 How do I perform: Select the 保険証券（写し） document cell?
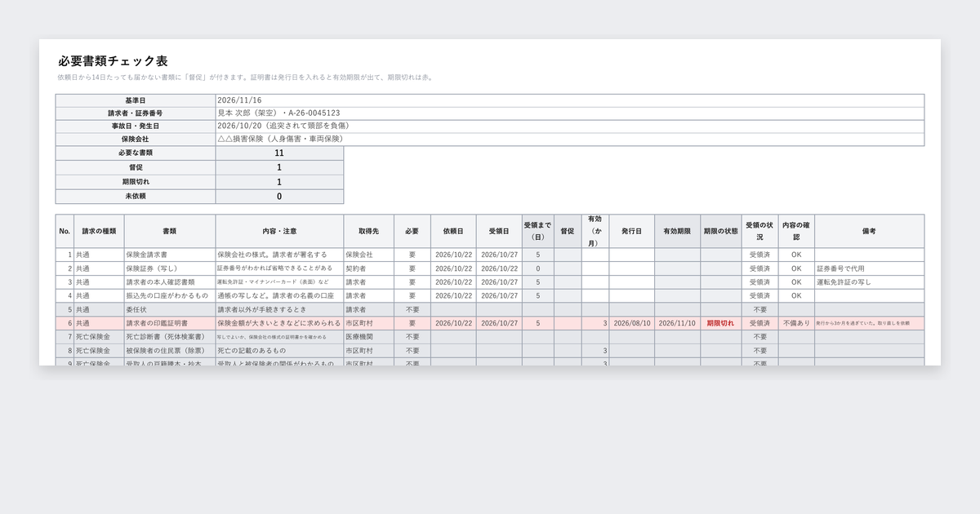tap(170, 268)
